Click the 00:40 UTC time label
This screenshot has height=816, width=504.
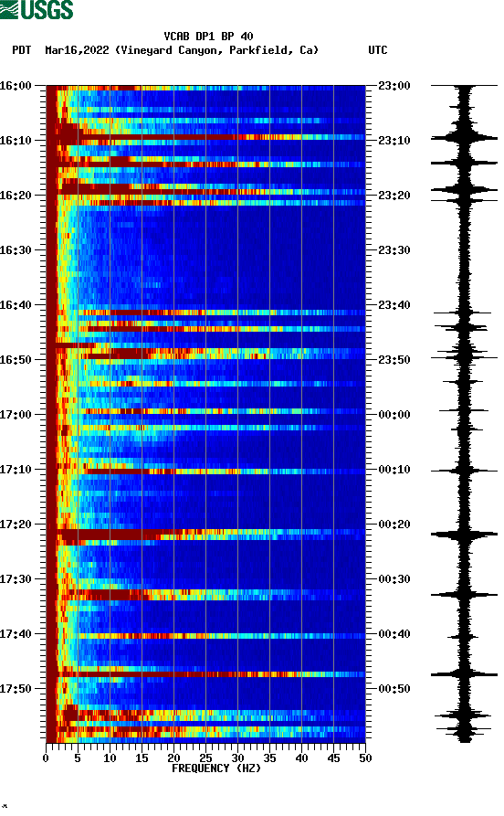pyautogui.click(x=394, y=634)
